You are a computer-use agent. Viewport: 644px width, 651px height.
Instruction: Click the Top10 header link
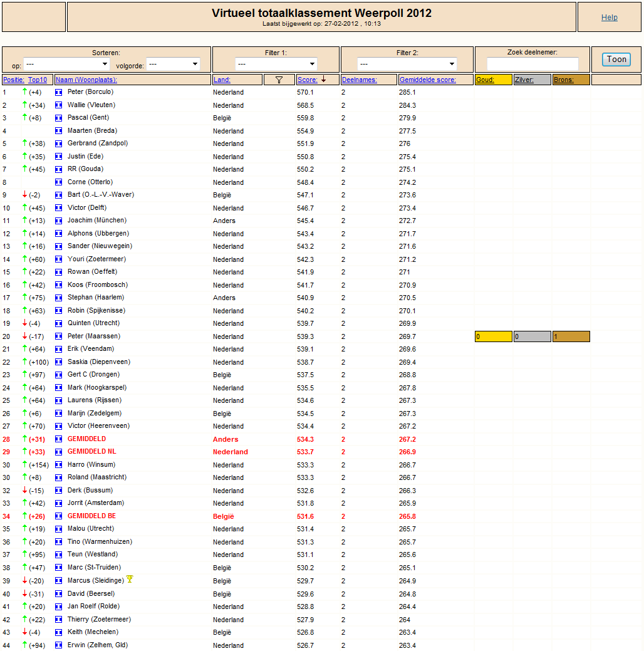[x=38, y=80]
